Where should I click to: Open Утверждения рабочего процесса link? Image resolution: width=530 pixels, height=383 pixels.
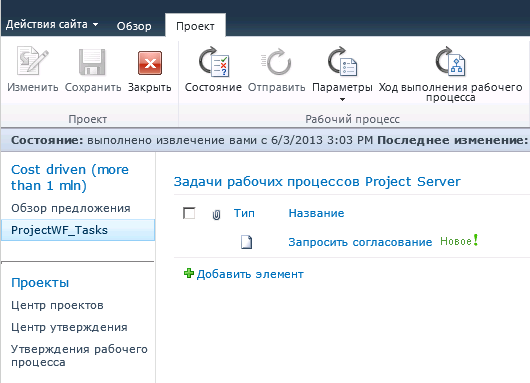(x=79, y=355)
